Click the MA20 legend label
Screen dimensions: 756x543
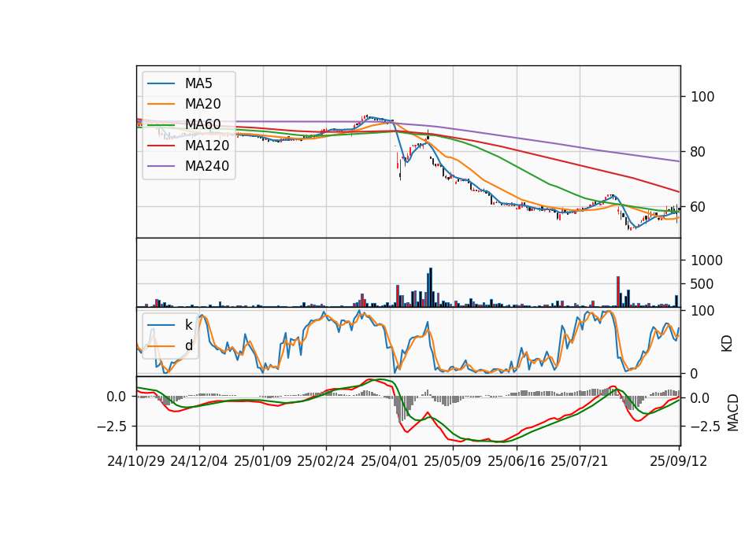202,104
